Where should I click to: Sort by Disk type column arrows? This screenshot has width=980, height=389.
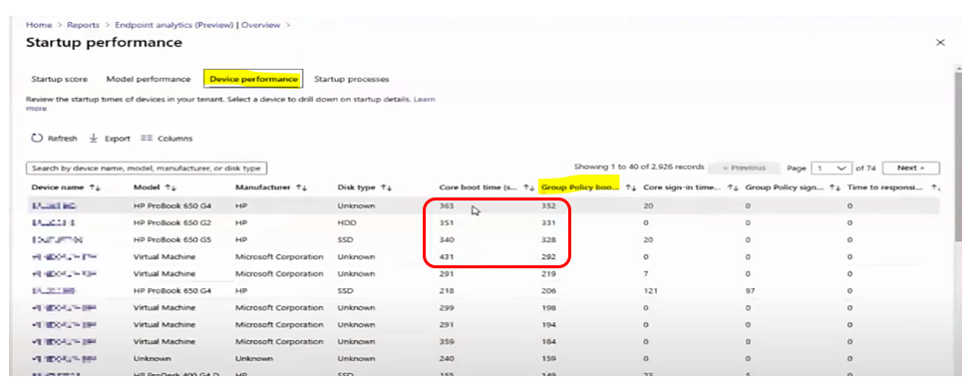tap(386, 187)
